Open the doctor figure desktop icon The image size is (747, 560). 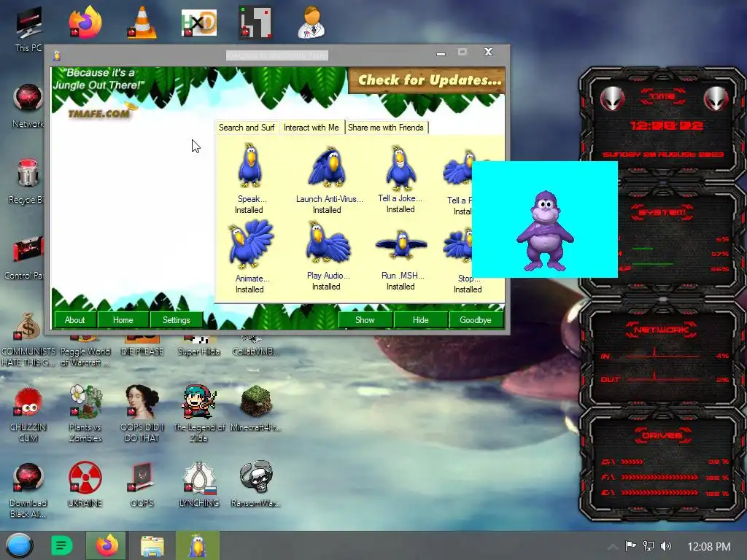click(x=312, y=23)
